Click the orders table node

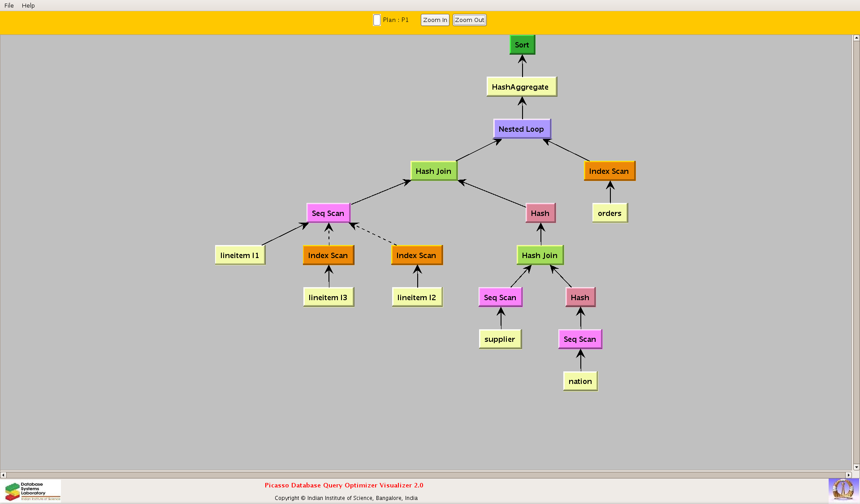(x=609, y=213)
